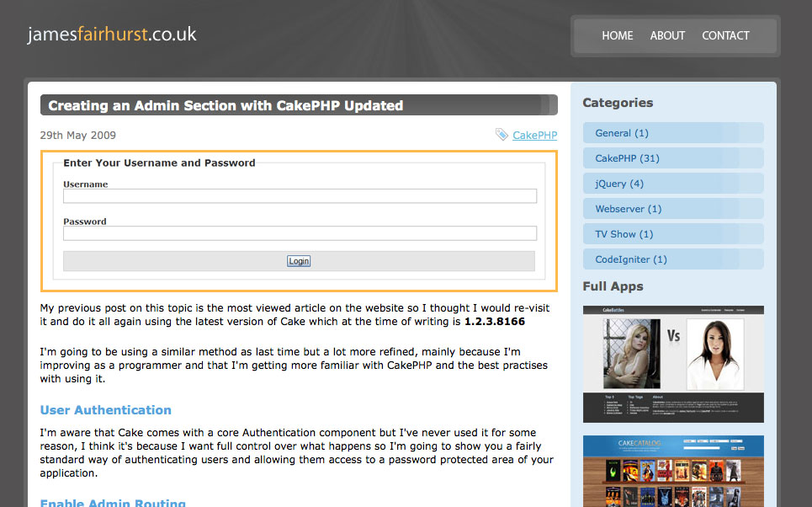
Task: Click the article title heading
Action: (x=226, y=105)
